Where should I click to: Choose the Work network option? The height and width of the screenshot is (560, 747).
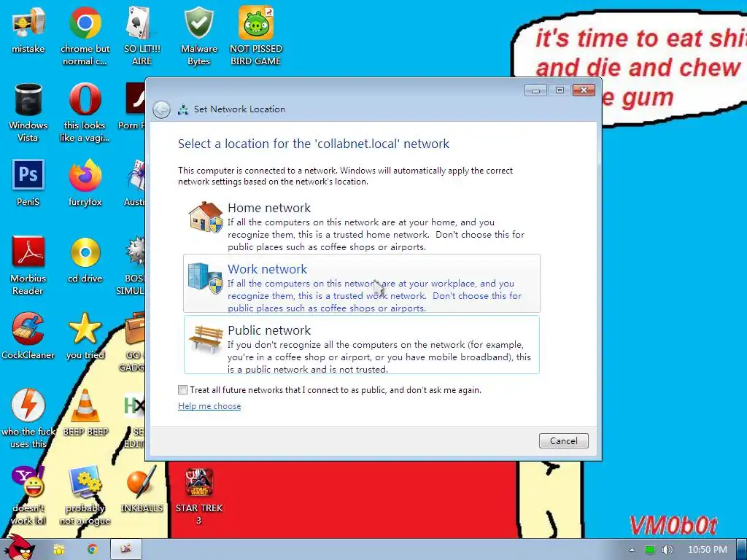pos(362,284)
